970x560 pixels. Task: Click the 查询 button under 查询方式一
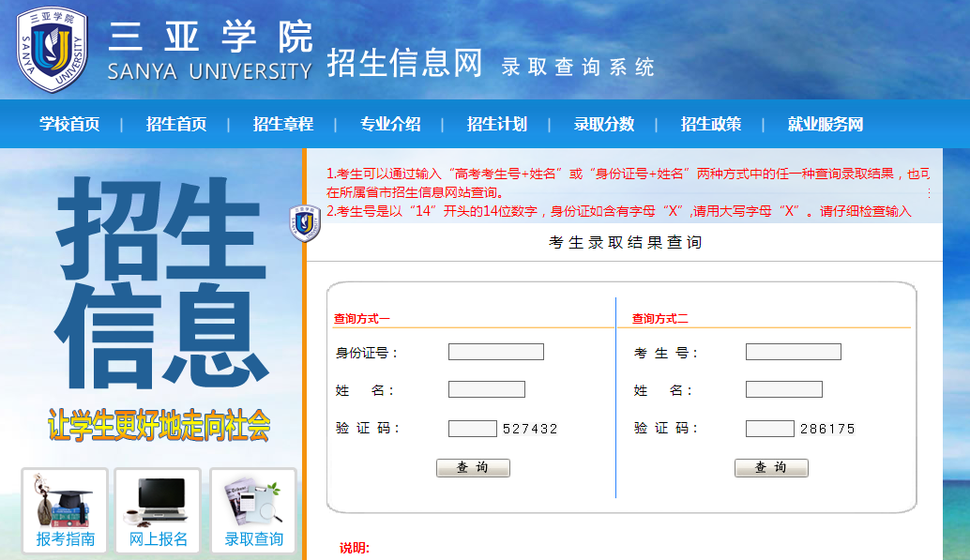pyautogui.click(x=474, y=467)
